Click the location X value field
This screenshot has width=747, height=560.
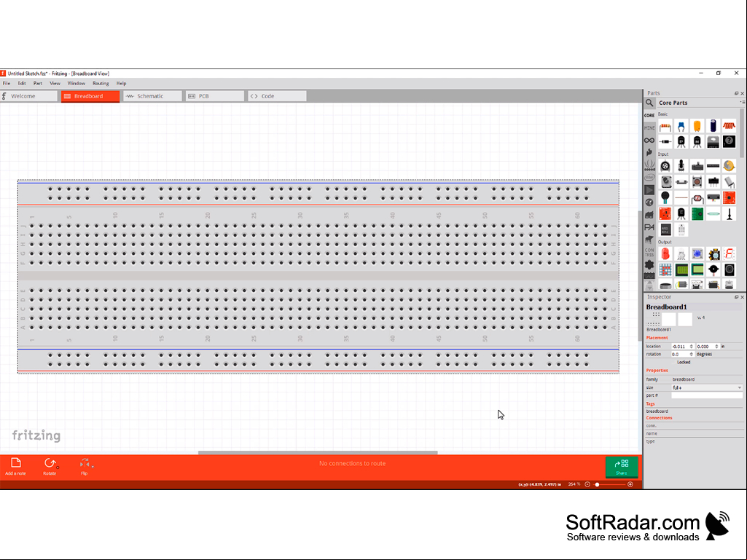pos(681,347)
